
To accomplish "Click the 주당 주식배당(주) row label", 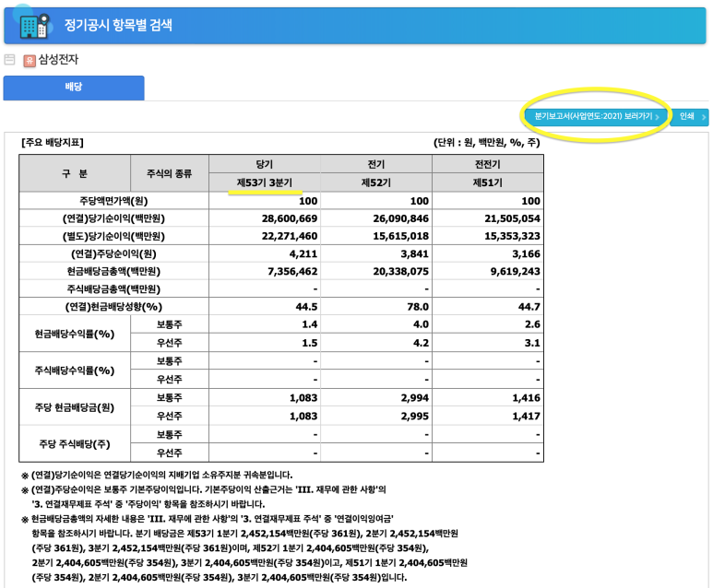I will [x=75, y=444].
